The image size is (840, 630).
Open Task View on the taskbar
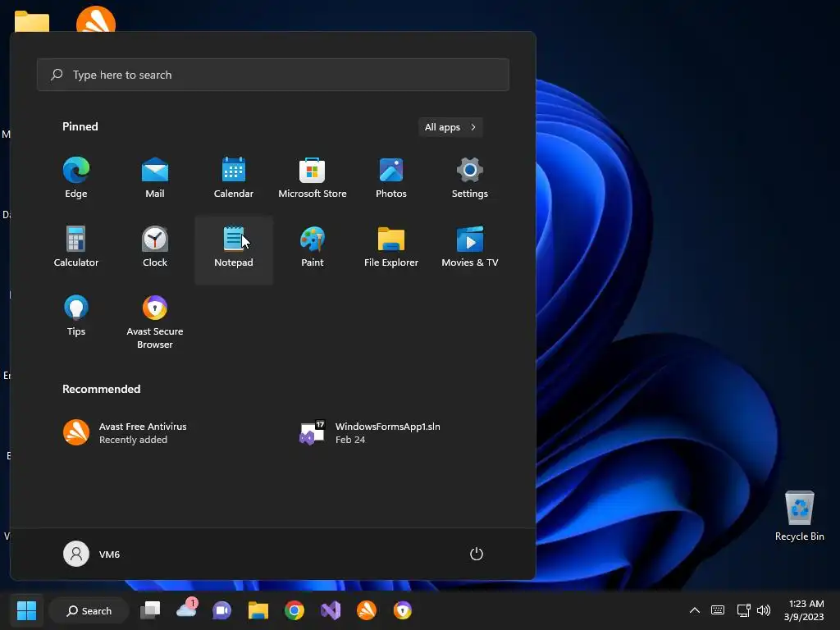pos(150,610)
